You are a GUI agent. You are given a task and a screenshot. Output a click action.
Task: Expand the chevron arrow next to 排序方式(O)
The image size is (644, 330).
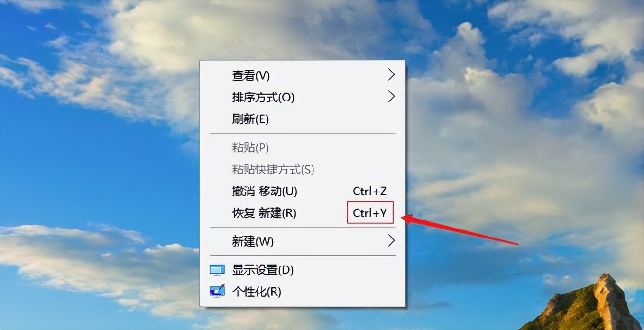(x=391, y=96)
